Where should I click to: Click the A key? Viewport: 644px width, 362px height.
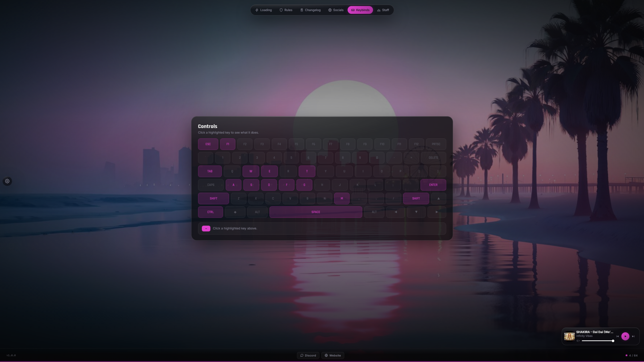233,185
